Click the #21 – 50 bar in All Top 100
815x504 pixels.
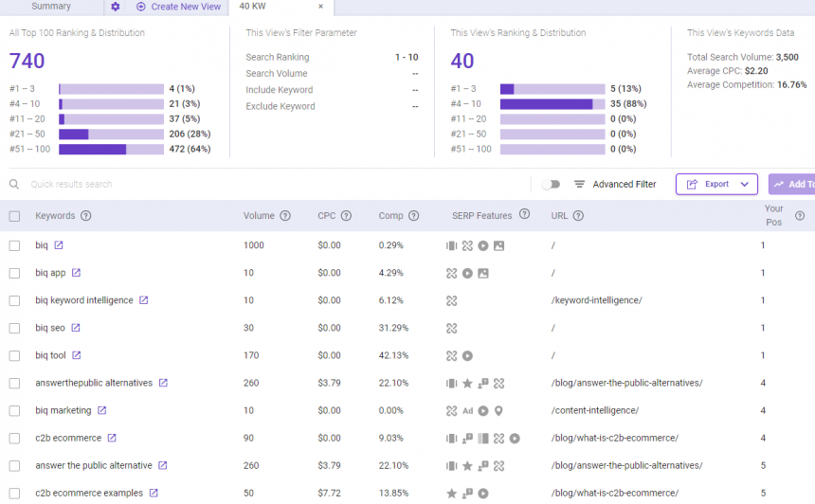[x=111, y=135]
